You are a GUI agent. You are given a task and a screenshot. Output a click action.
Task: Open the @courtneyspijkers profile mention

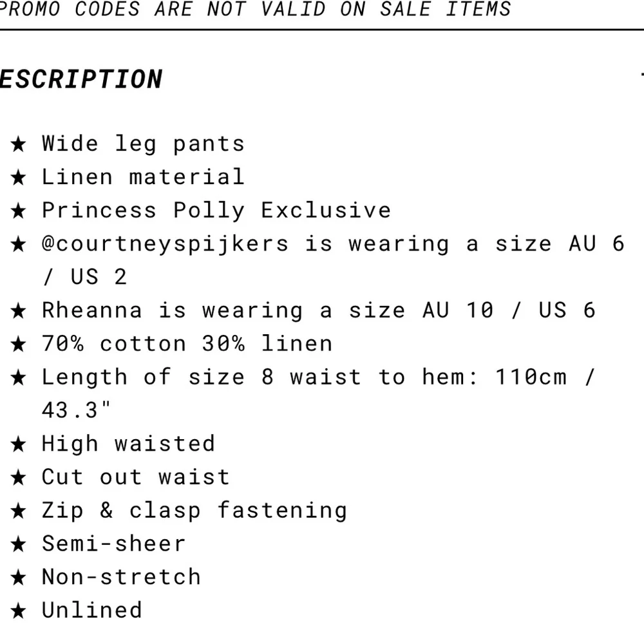(x=166, y=244)
